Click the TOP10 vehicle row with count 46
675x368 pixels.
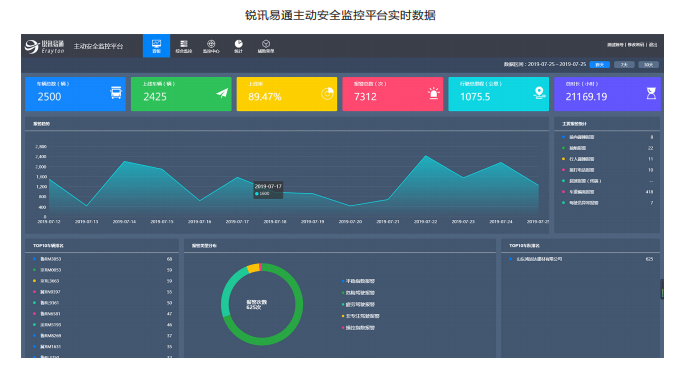click(102, 325)
